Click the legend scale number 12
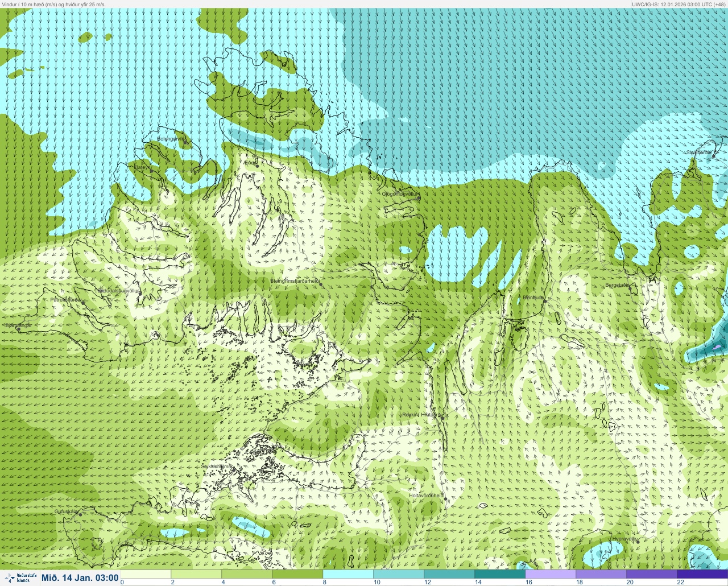The height and width of the screenshot is (586, 728). tap(428, 582)
